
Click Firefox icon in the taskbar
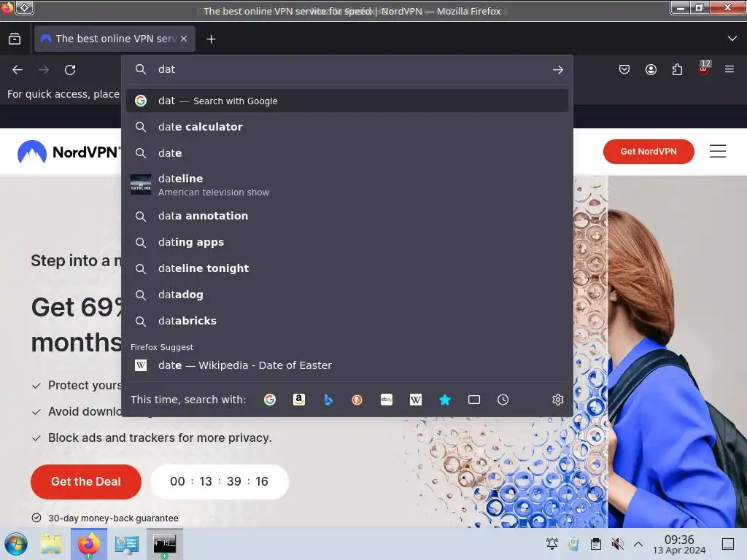click(88, 544)
